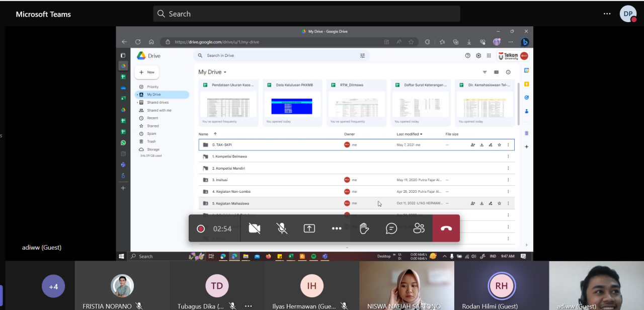The height and width of the screenshot is (310, 644).
Task: Show the participants list
Action: pos(419,228)
